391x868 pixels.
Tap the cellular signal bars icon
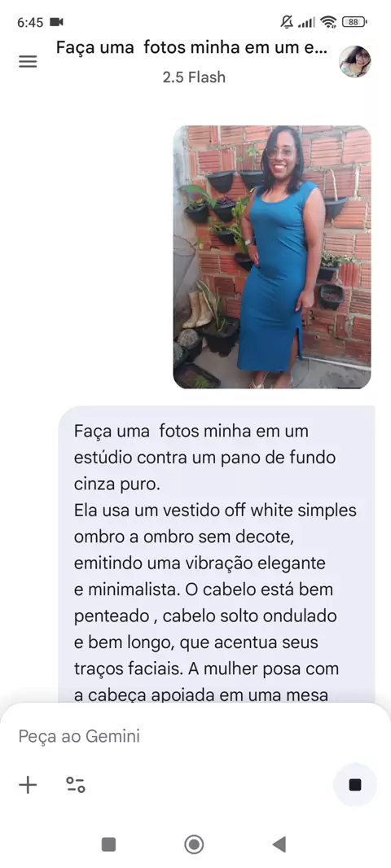(x=307, y=23)
